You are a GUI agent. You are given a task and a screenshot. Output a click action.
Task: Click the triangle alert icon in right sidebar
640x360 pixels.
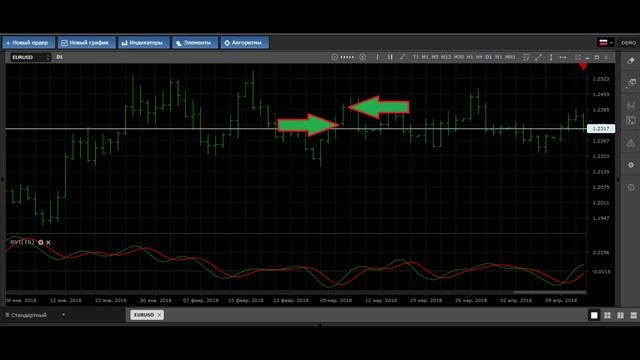631,143
